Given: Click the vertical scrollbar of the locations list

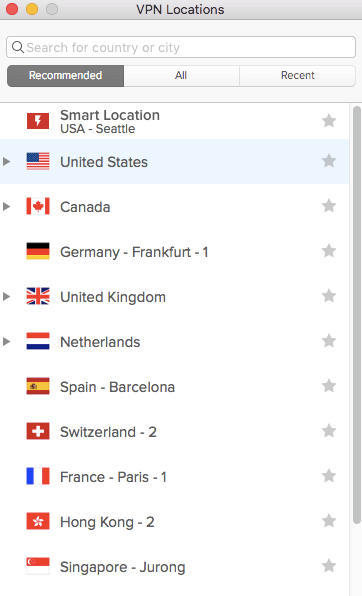Looking at the screenshot, I should coord(357,315).
